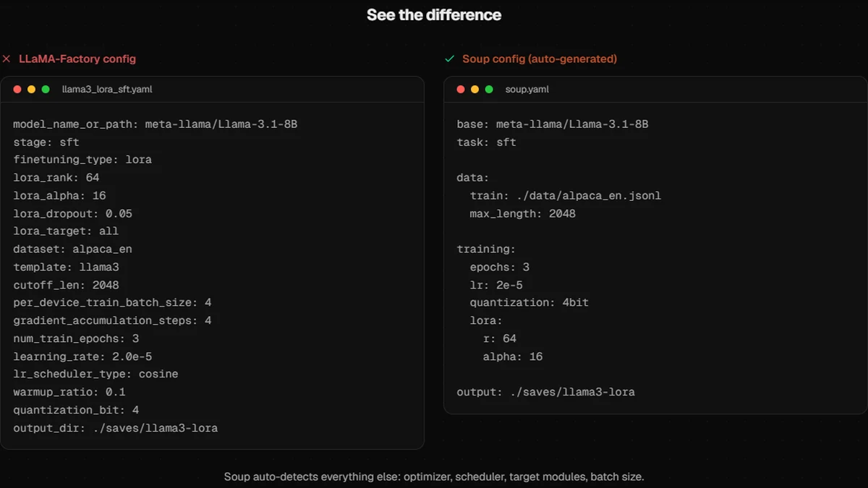Click yellow dot in llama3_lora_sft.yaml window

[x=31, y=90]
